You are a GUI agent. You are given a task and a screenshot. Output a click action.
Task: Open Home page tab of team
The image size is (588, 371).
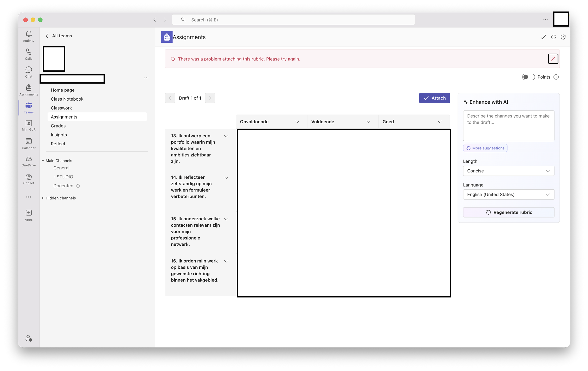click(63, 90)
